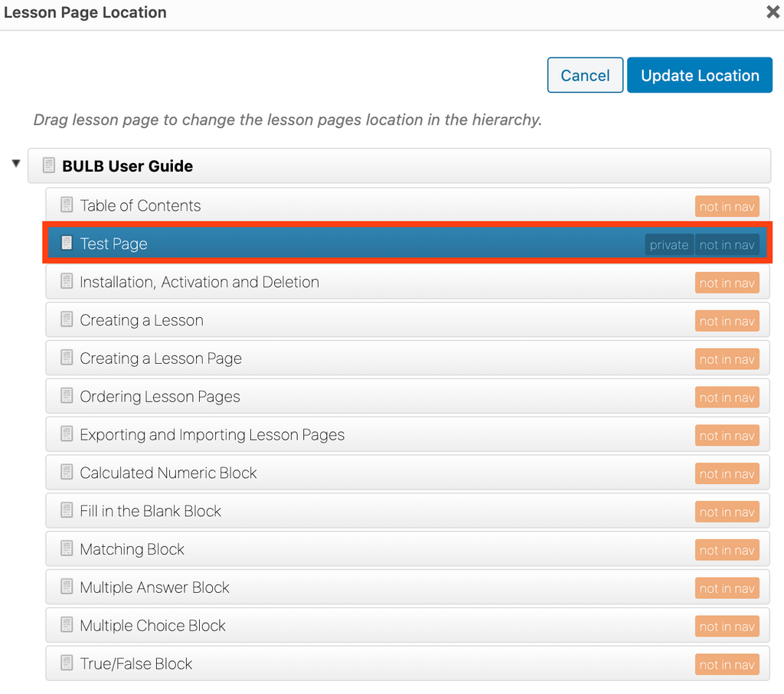Select the Fill in the Blank Block row
Screen dimensions: 784x694
(407, 510)
